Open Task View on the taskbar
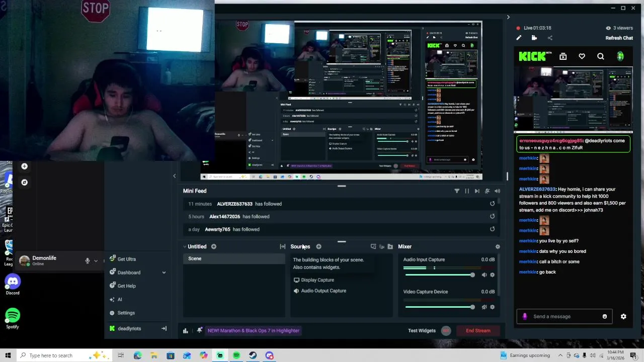Screen dimensions: 644x362 point(121,355)
